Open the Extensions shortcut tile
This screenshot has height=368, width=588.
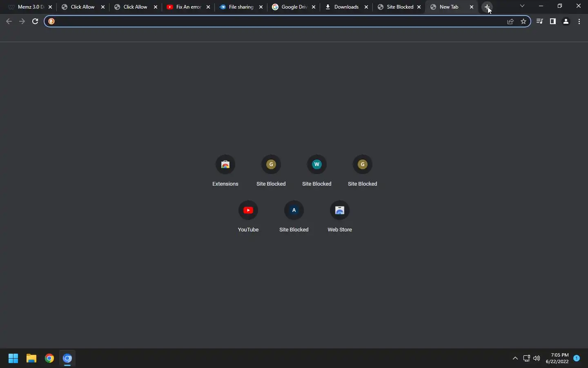click(x=225, y=171)
